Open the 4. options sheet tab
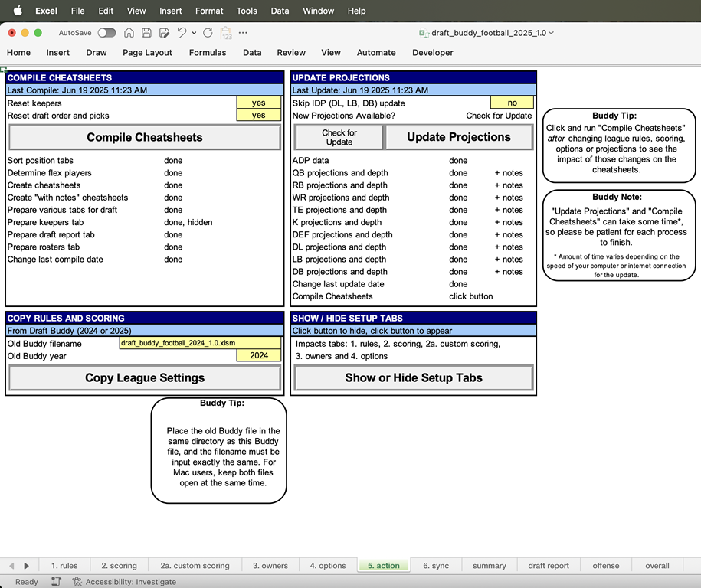The image size is (701, 588). (x=328, y=566)
